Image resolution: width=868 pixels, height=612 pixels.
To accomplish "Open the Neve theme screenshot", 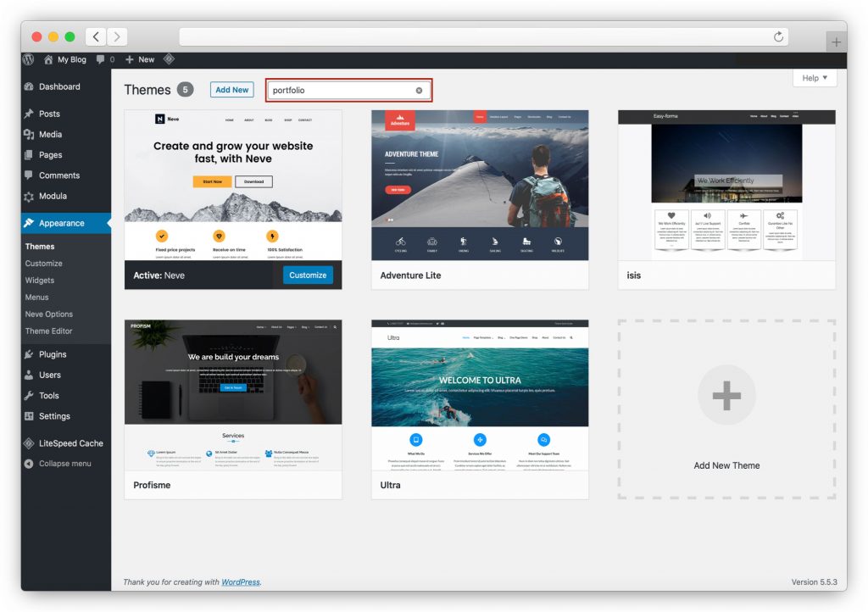I will coord(233,185).
